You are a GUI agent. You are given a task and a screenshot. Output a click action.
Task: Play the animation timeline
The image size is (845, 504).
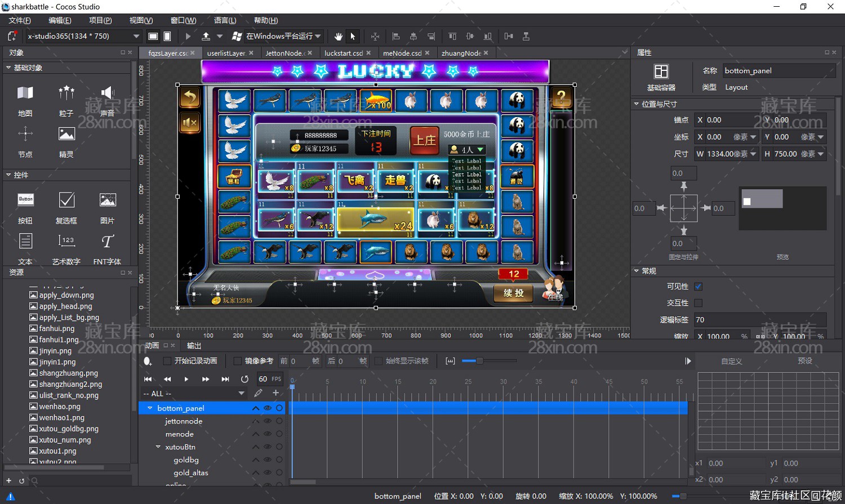pyautogui.click(x=186, y=379)
